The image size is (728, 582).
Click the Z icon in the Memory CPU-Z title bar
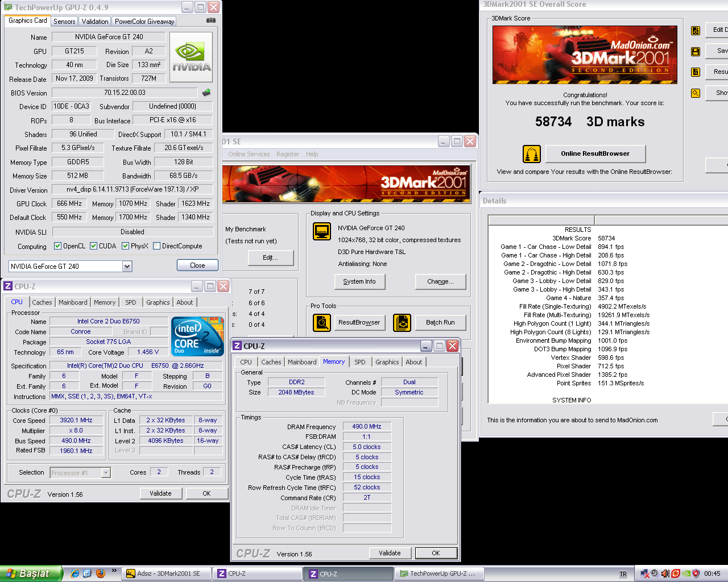(x=237, y=346)
